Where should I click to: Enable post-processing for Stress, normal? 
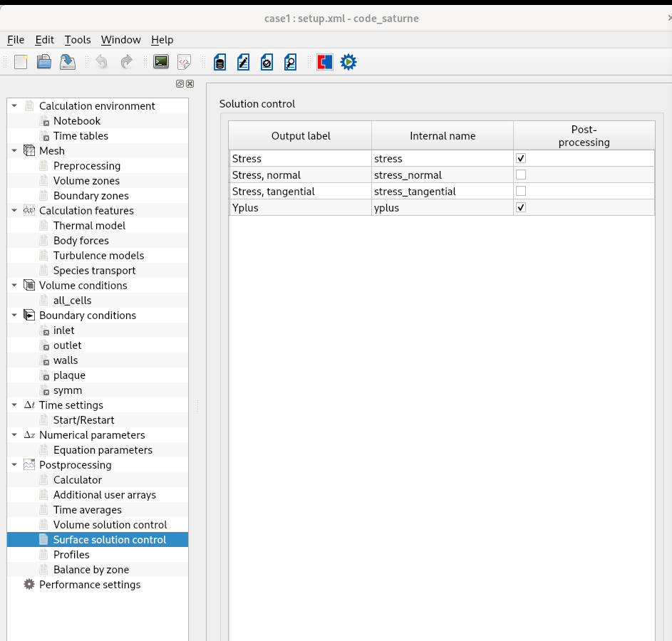tap(521, 174)
